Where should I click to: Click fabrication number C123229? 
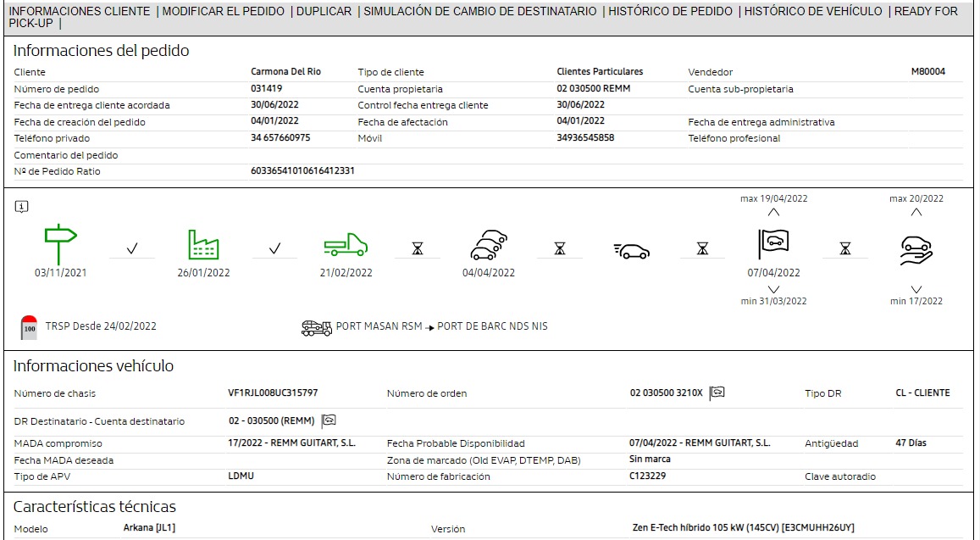(647, 476)
